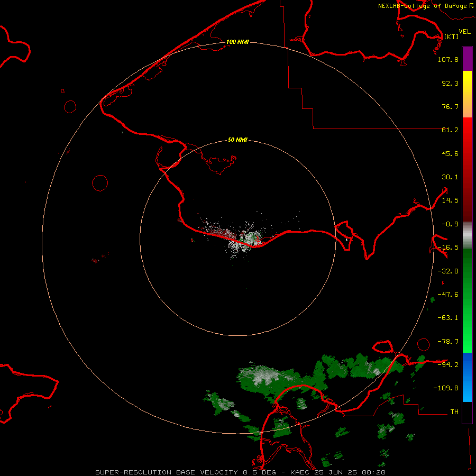Click the blue segment of the color bar
The height and width of the screenshot is (476, 476).
point(467,377)
